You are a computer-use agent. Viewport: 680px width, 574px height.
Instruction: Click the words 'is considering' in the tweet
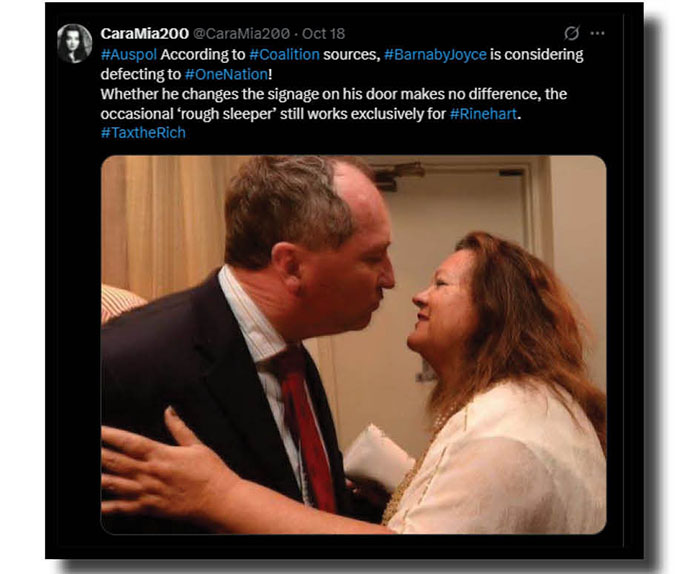coord(537,55)
